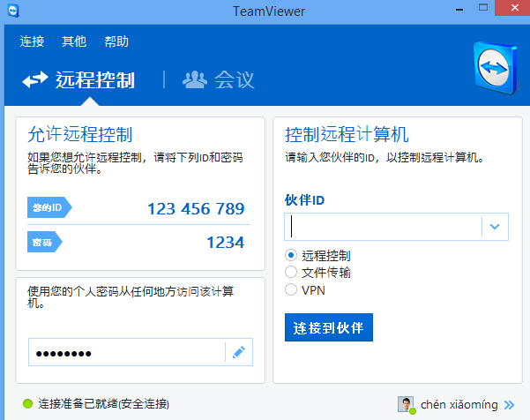
Task: Open the 连接 menu
Action: pyautogui.click(x=32, y=41)
